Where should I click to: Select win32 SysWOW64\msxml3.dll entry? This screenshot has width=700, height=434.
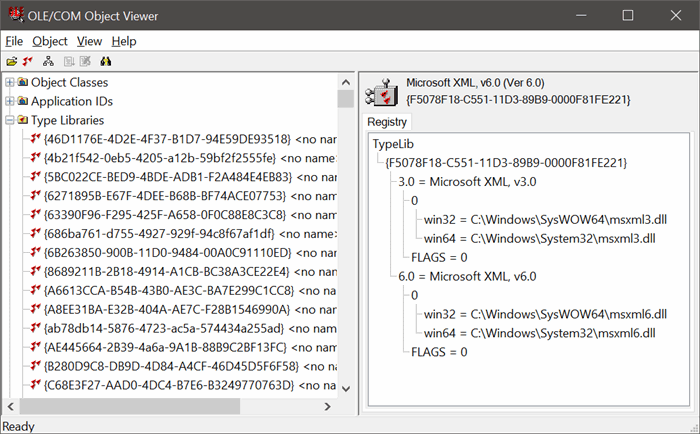click(545, 219)
